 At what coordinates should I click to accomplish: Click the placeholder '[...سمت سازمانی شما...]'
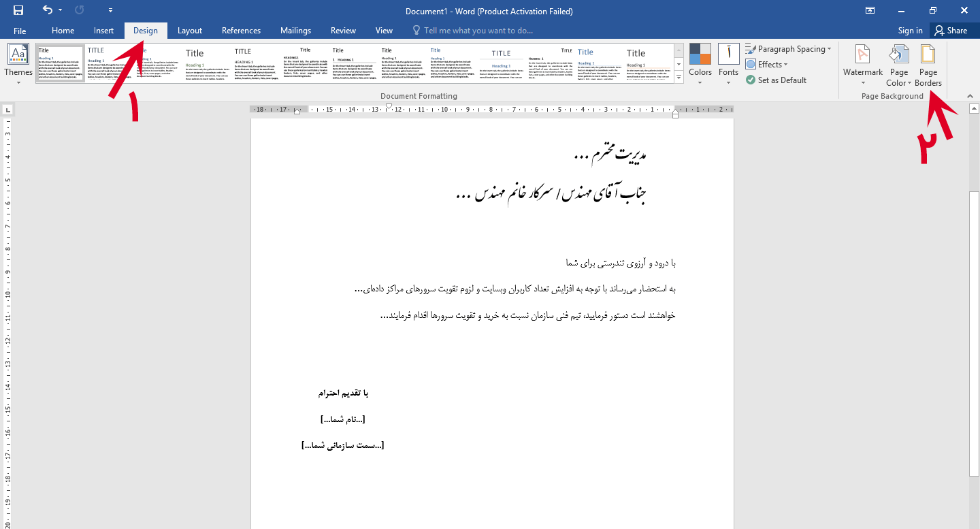coord(343,445)
